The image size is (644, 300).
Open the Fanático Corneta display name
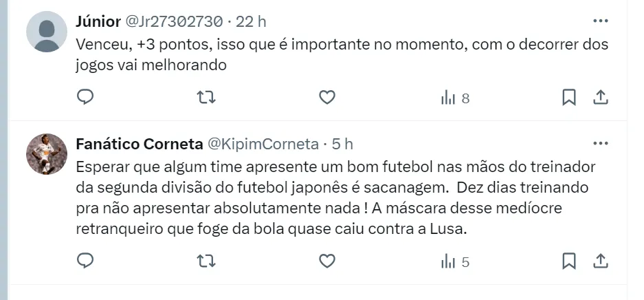click(139, 144)
